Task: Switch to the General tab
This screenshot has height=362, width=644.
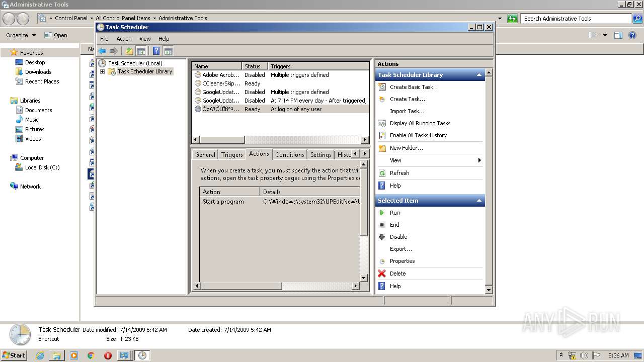Action: click(x=205, y=155)
